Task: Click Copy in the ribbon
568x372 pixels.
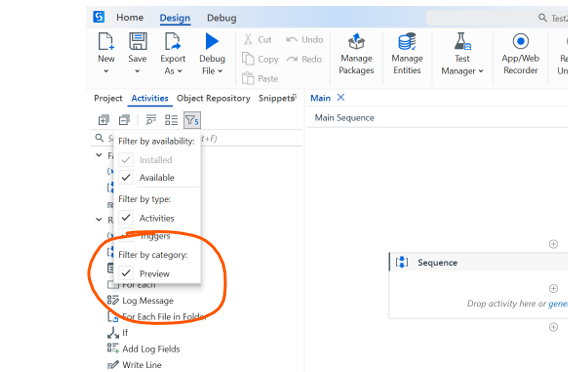Action: tap(260, 59)
